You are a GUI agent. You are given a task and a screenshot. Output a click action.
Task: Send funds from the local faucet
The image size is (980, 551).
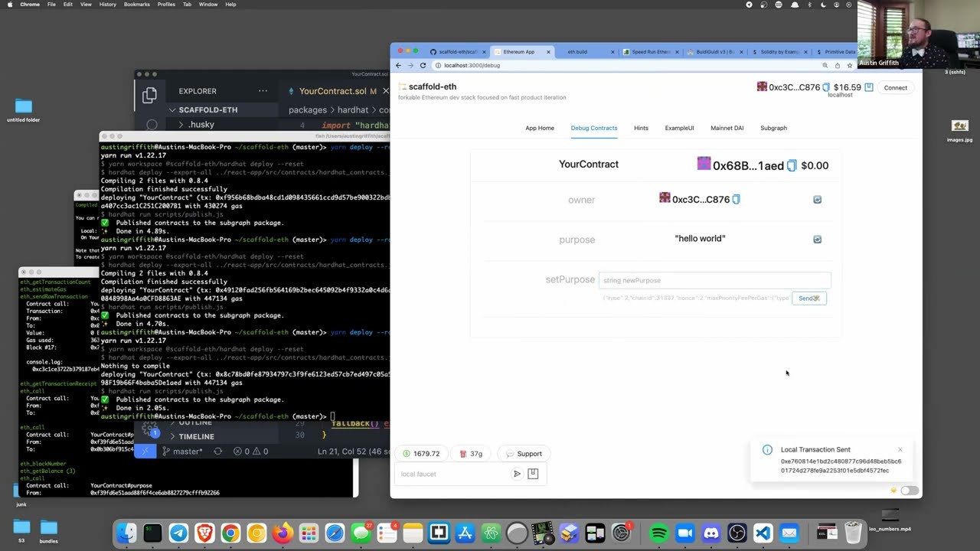tap(517, 474)
